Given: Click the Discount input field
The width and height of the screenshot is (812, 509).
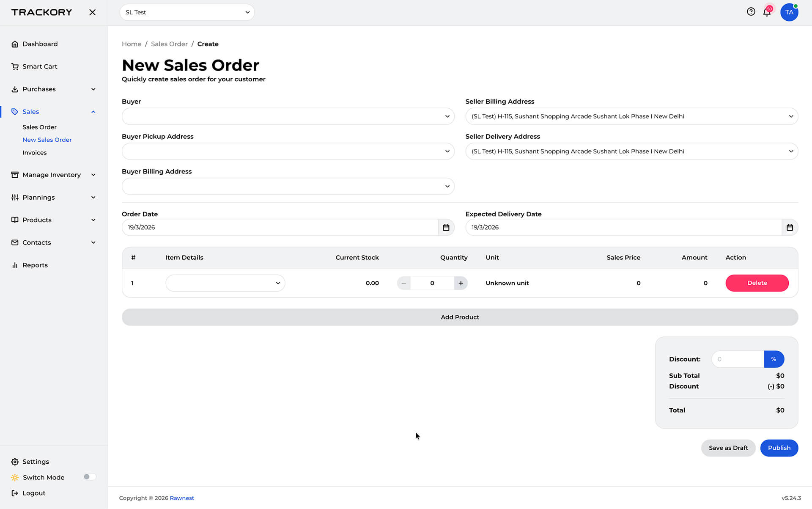Looking at the screenshot, I should point(738,359).
